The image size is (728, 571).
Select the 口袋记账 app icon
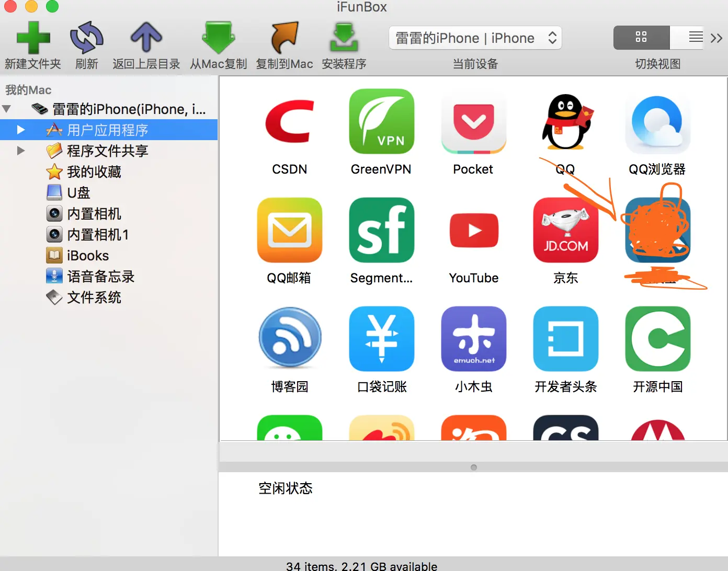pos(382,339)
